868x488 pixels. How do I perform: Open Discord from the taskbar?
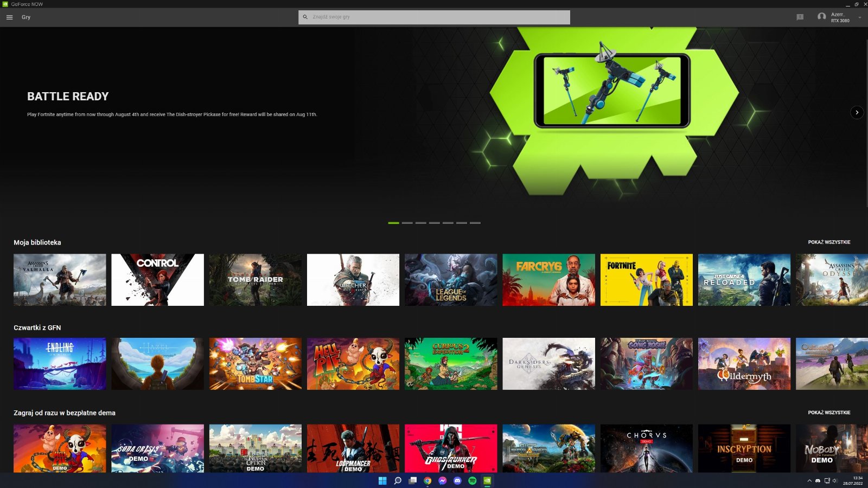tap(457, 480)
